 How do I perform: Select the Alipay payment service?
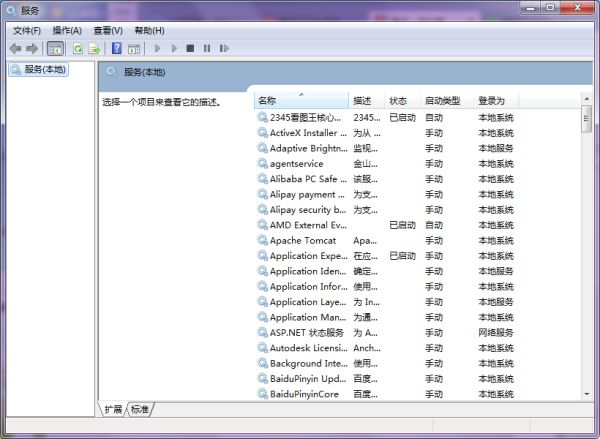point(386,194)
